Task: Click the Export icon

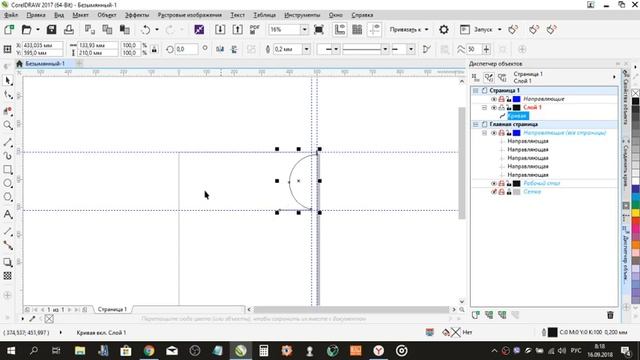Action: click(237, 29)
